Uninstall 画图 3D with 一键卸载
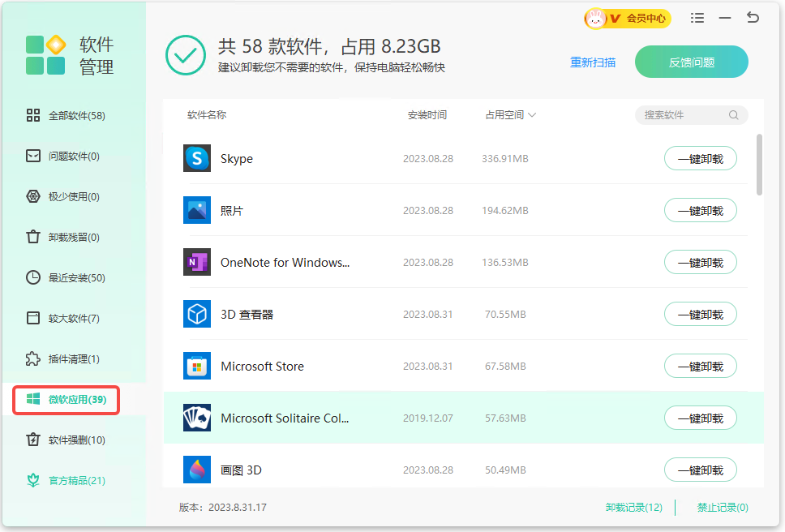Viewport: 785px width, 532px height. (x=701, y=470)
